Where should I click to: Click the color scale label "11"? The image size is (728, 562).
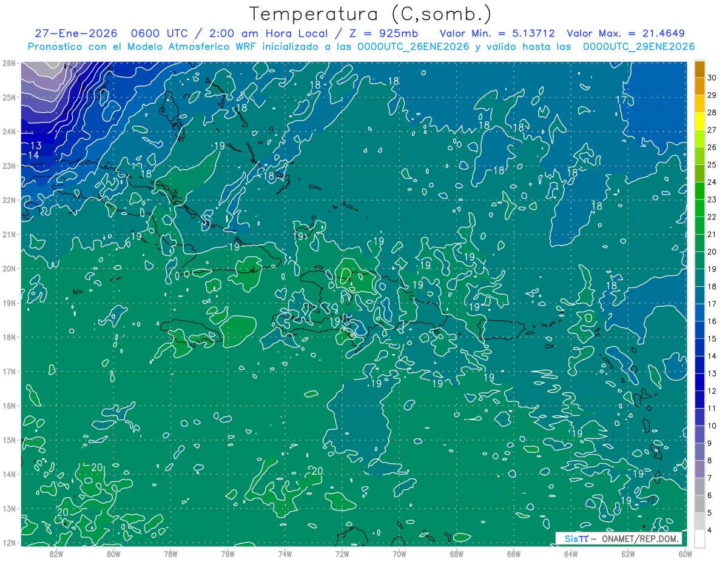[x=712, y=408]
